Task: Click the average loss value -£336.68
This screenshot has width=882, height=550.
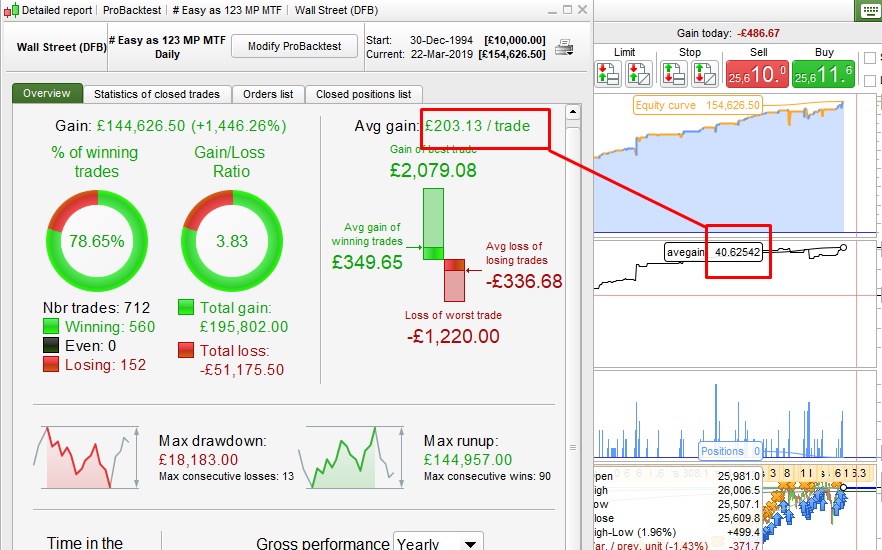Action: click(x=524, y=281)
